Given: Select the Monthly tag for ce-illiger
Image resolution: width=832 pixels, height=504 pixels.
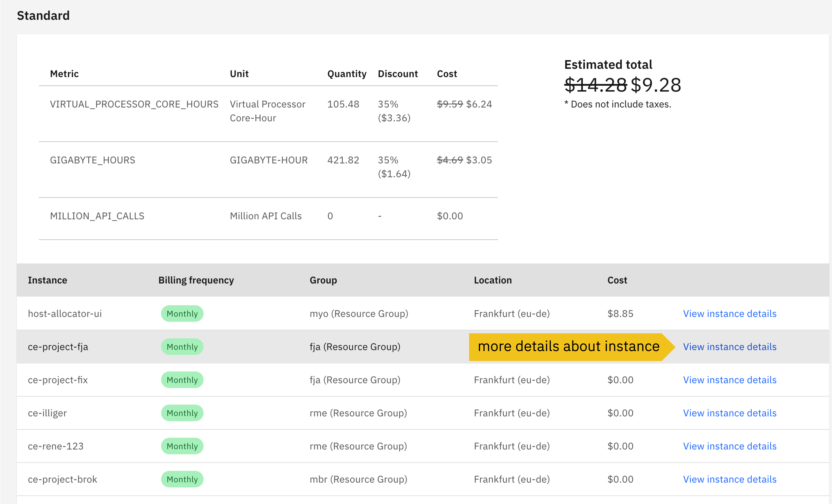Looking at the screenshot, I should 182,413.
